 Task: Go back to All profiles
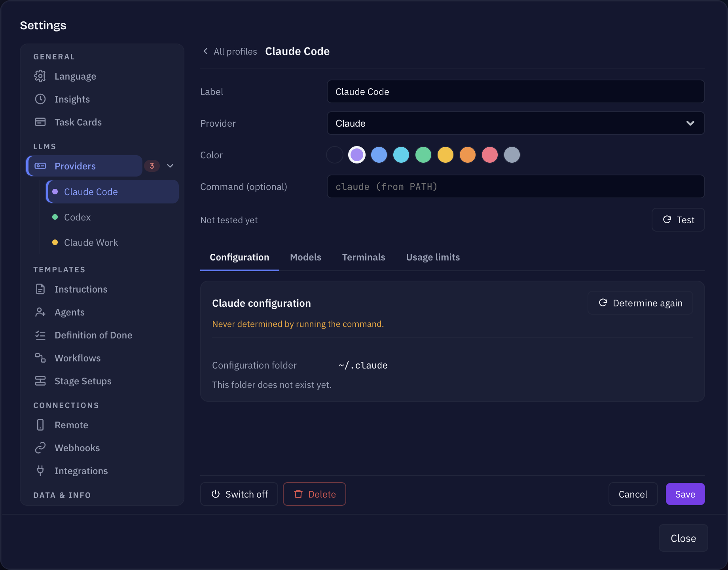click(229, 51)
